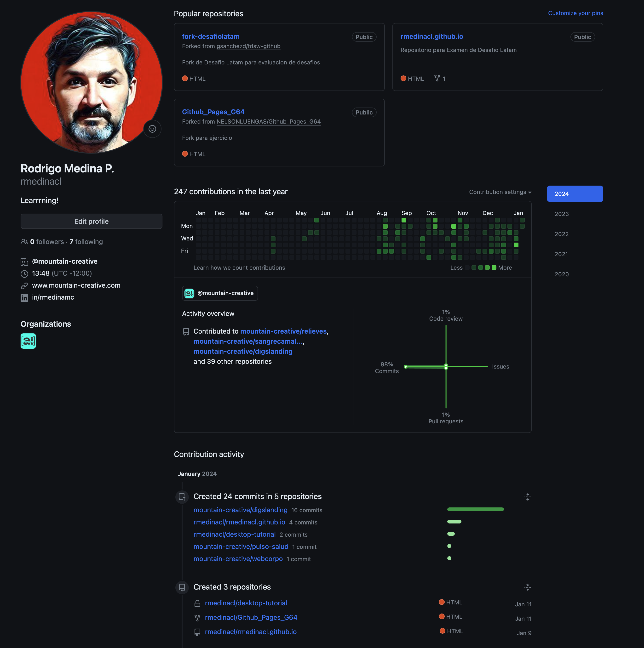Open mountain-creative/relieves contributed repository
Screen dimensions: 644x648
284,331
